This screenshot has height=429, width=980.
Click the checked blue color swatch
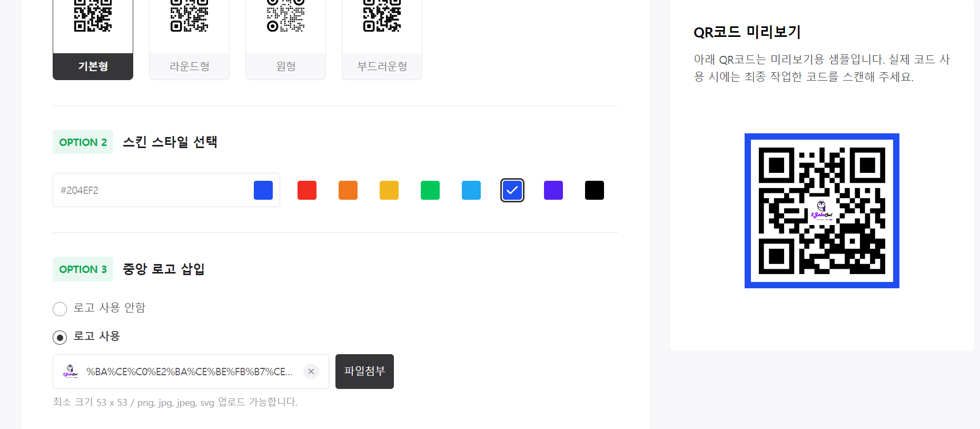pyautogui.click(x=512, y=190)
